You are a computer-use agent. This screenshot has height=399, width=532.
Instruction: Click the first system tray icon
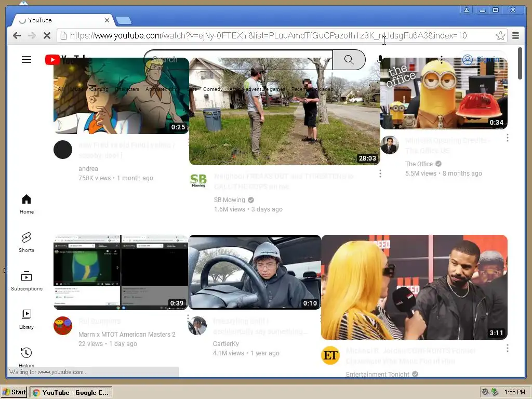[486, 392]
